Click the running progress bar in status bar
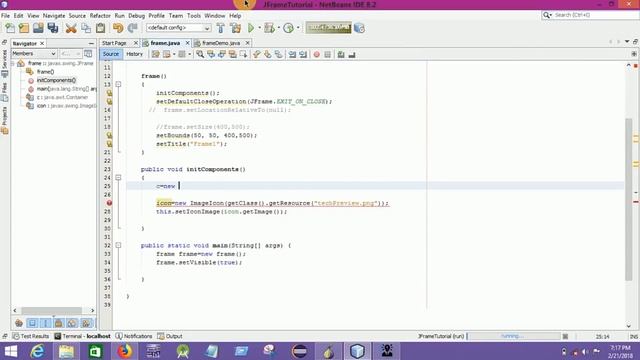 pyautogui.click(x=514, y=336)
